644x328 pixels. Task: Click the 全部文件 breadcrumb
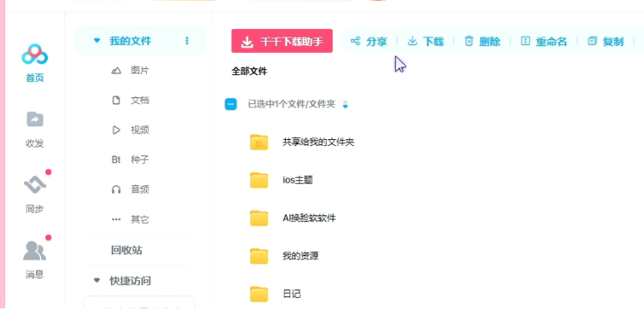(249, 71)
